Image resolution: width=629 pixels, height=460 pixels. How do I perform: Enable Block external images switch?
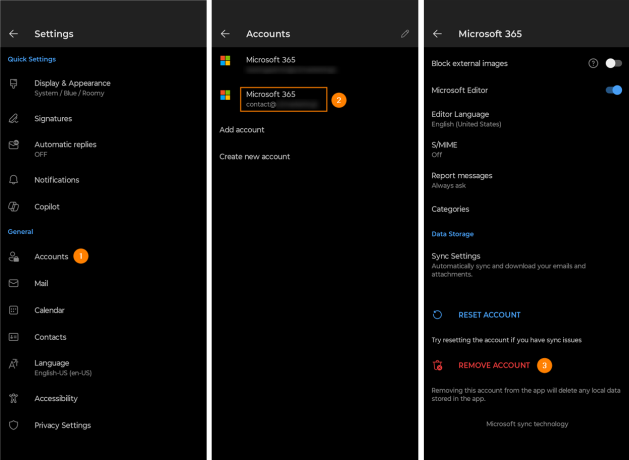(x=613, y=63)
